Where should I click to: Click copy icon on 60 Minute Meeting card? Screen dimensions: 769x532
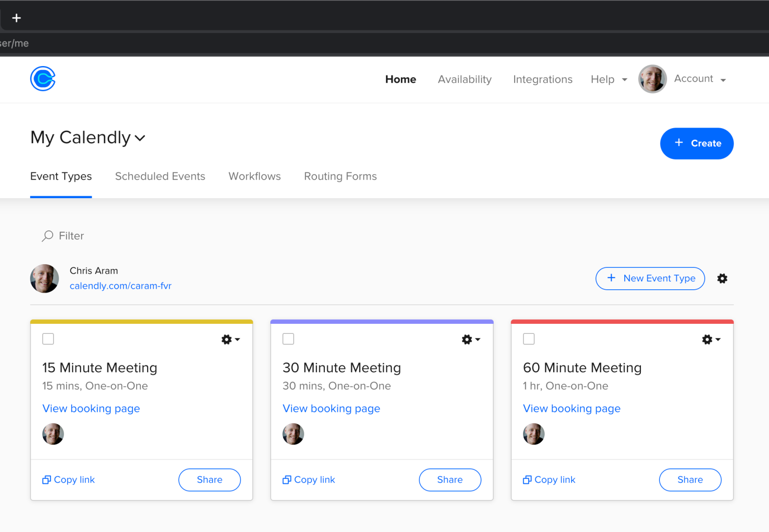pyautogui.click(x=527, y=480)
